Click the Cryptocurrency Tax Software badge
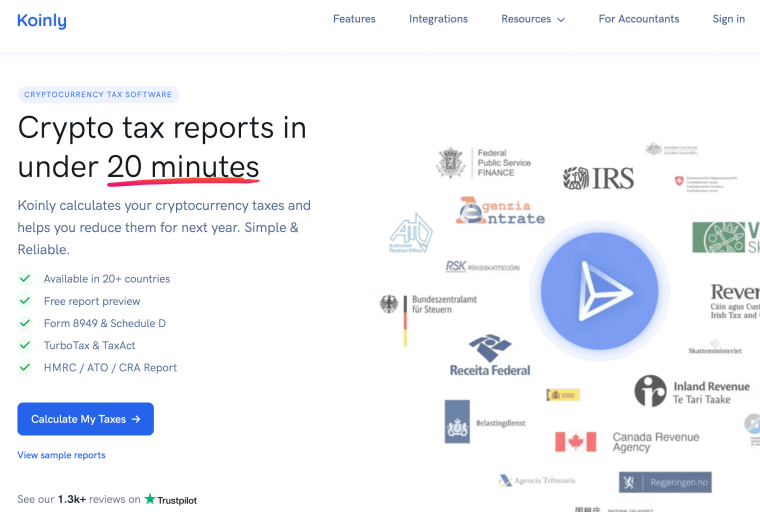 (x=98, y=95)
